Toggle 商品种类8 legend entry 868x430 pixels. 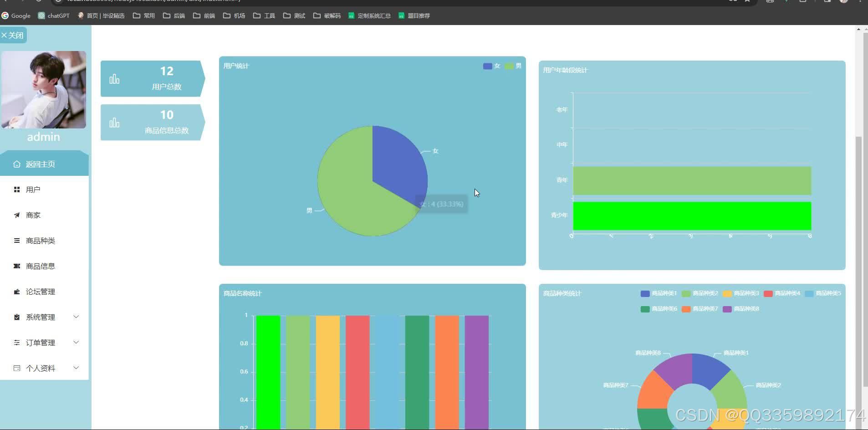[x=741, y=309]
